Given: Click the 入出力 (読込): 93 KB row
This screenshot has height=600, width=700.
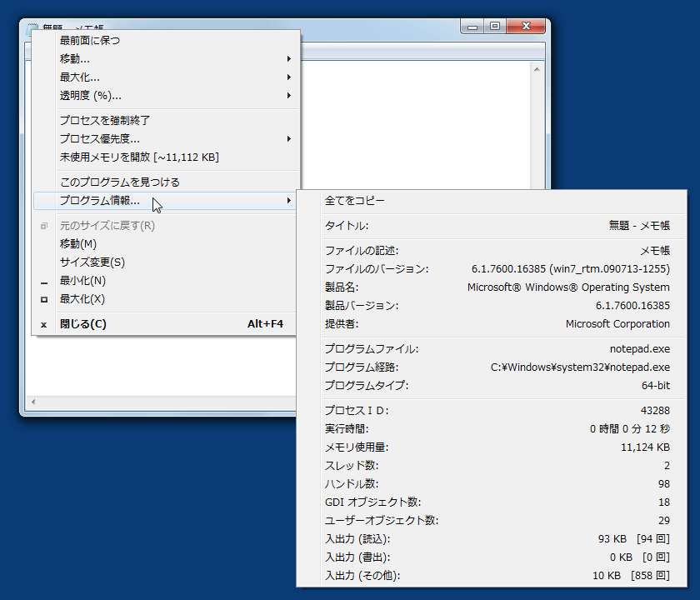Looking at the screenshot, I should [492, 539].
